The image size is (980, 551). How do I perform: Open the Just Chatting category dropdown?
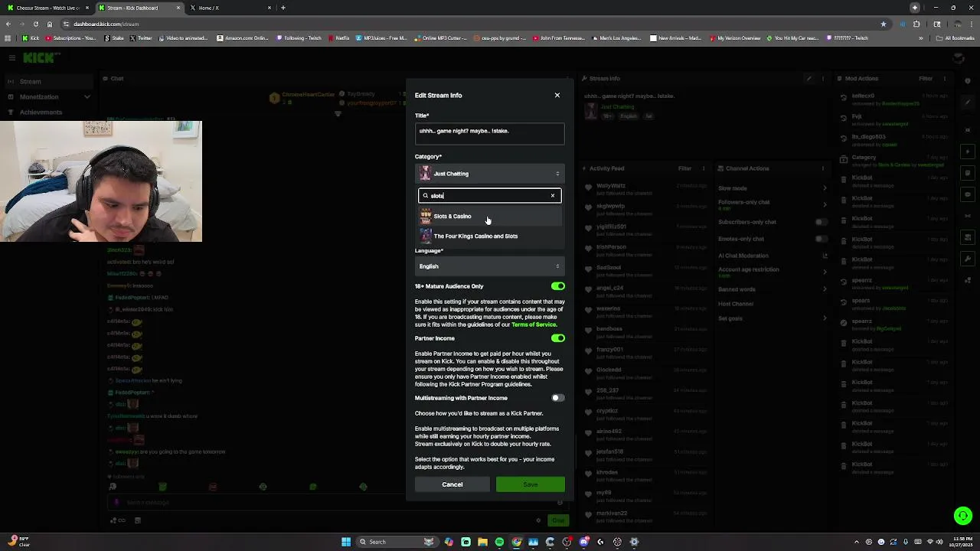pyautogui.click(x=490, y=174)
